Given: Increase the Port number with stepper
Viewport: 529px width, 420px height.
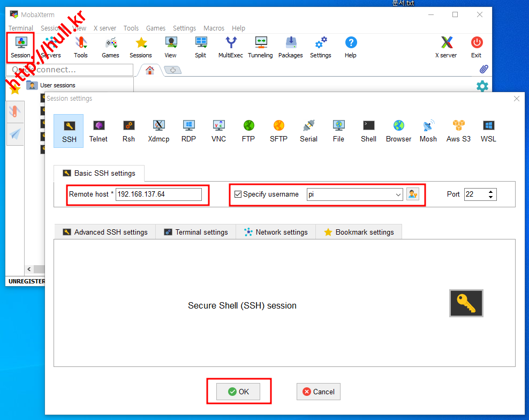Looking at the screenshot, I should point(491,192).
